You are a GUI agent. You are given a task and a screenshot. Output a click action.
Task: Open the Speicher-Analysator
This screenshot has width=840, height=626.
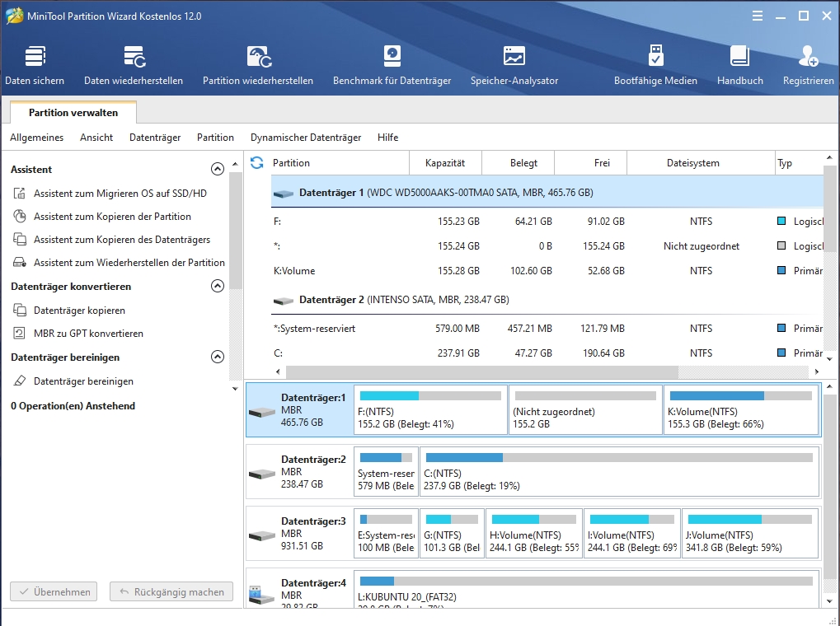[x=514, y=66]
